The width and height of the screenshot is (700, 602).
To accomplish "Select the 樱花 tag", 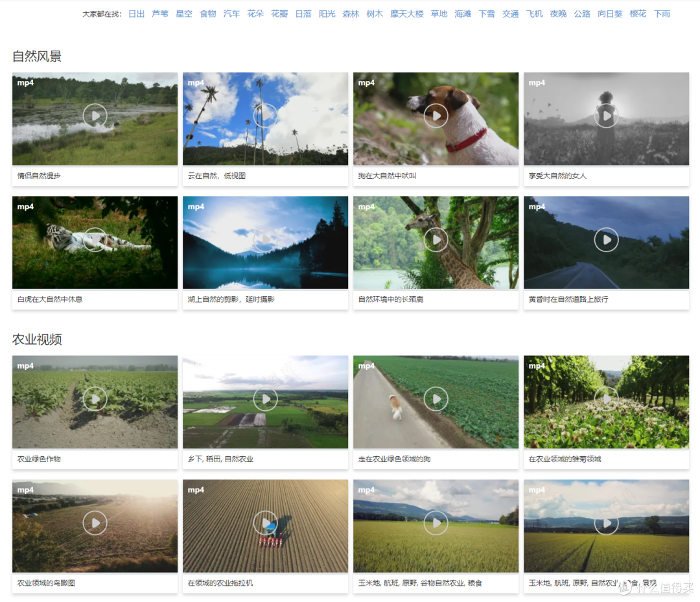I will [638, 14].
